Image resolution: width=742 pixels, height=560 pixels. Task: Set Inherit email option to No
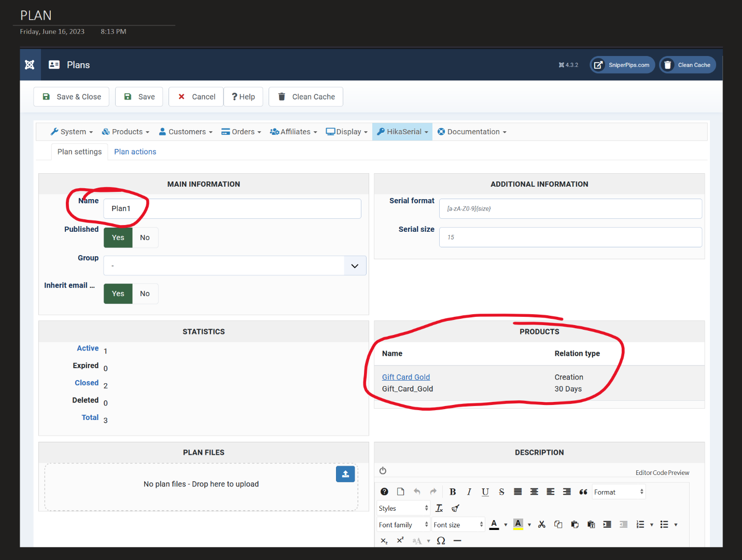(x=145, y=294)
